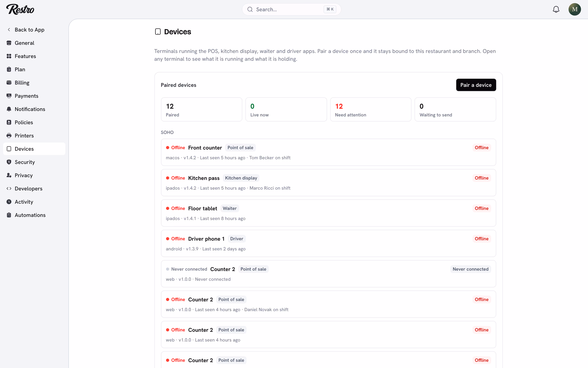This screenshot has height=368, width=588.
Task: Click the Pair a device button
Action: 476,85
